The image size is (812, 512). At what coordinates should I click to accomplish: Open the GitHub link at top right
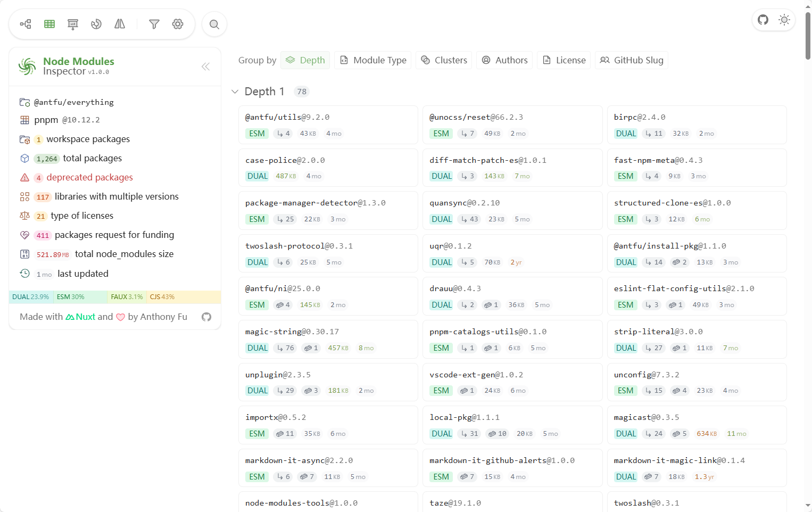[x=763, y=20]
